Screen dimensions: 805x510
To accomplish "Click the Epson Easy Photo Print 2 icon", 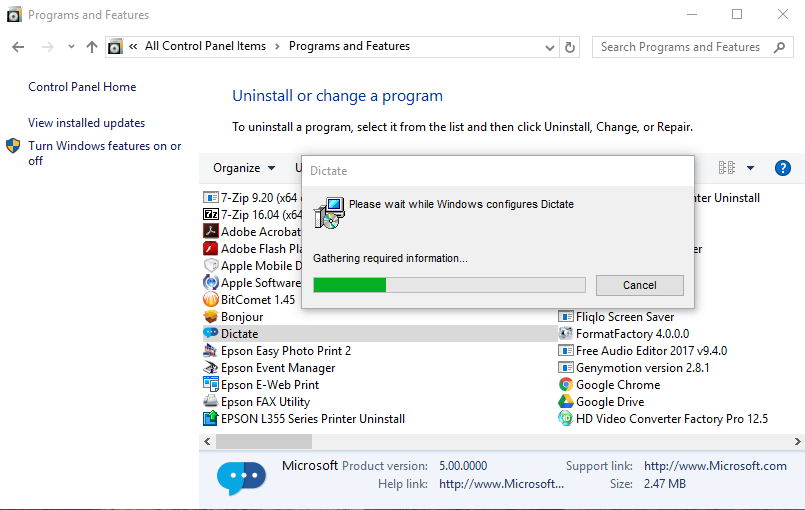I will (210, 350).
